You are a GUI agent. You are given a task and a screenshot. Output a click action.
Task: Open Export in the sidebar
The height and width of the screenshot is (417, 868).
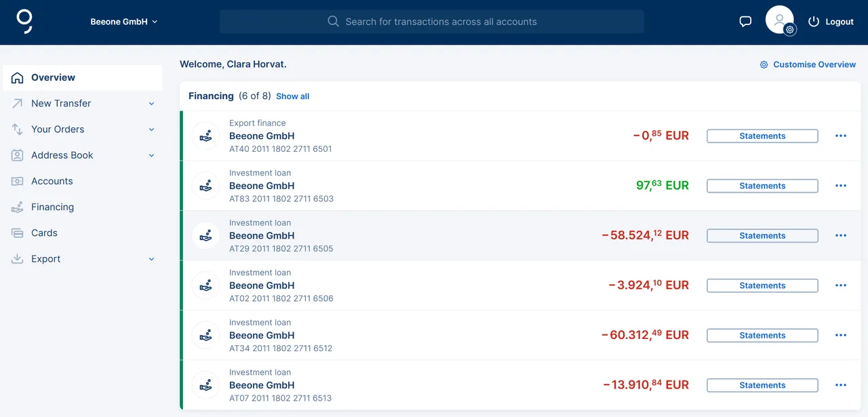coord(83,259)
